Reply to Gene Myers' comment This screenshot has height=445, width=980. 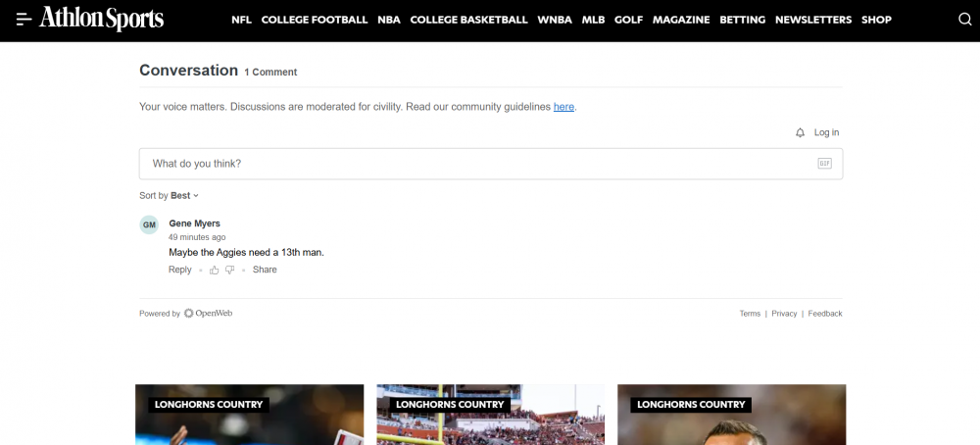coord(180,270)
